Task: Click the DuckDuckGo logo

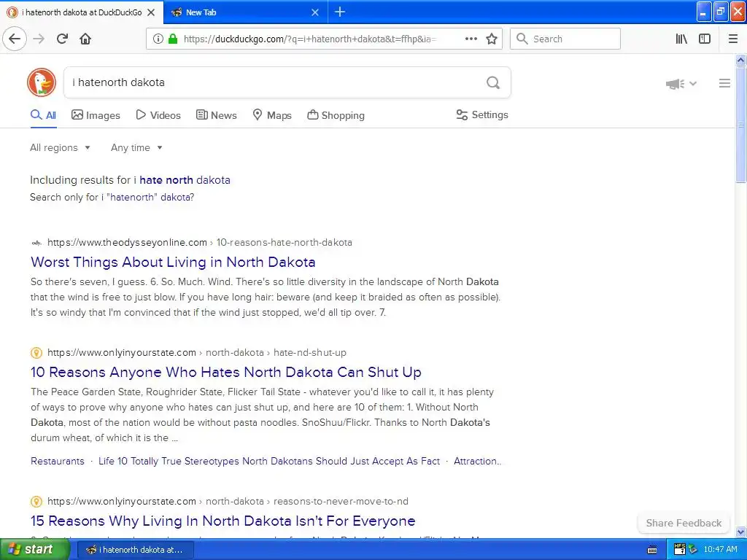Action: 42,82
